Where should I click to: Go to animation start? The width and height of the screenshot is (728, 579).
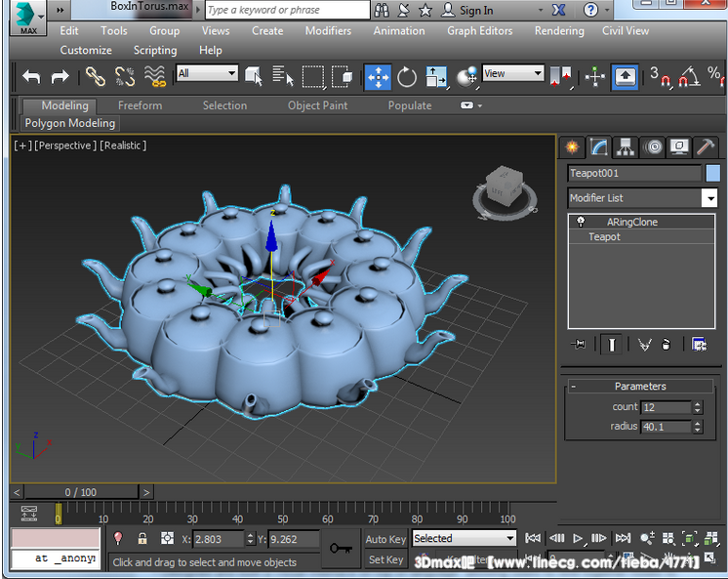533,538
